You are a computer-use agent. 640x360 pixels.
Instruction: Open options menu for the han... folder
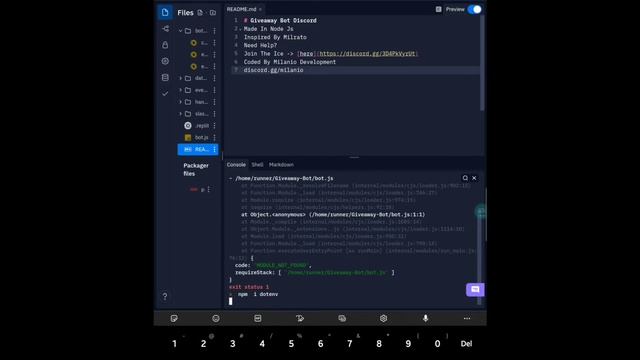pos(214,102)
